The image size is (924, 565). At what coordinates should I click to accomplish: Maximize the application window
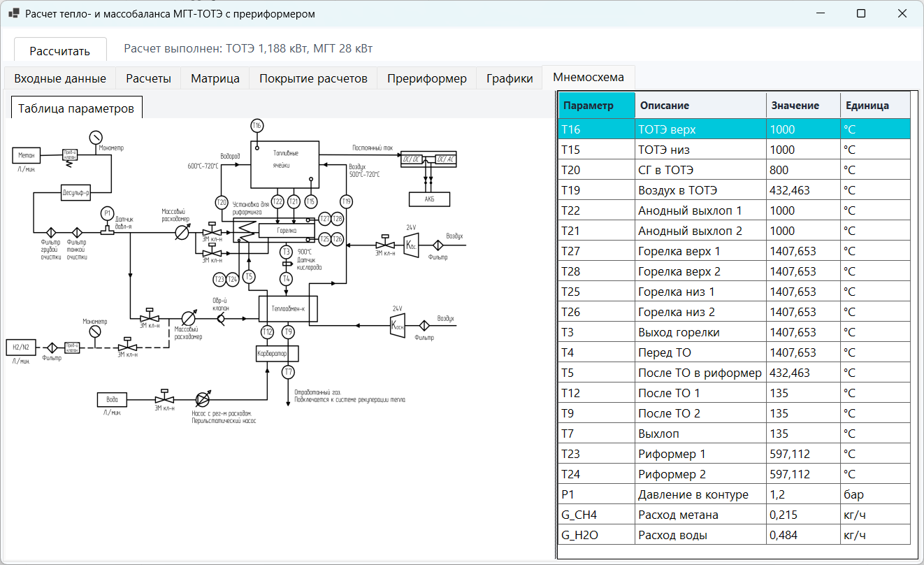pos(861,13)
